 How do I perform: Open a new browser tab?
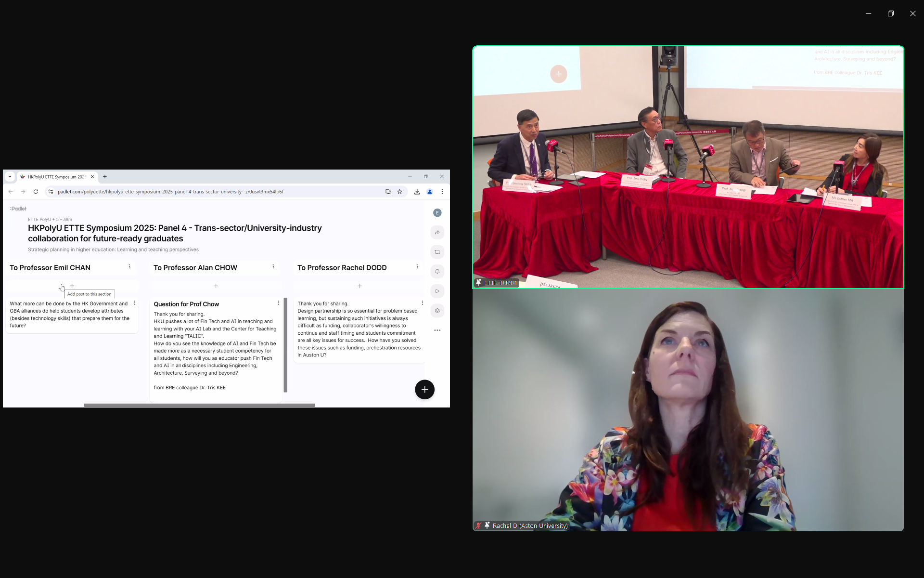[x=105, y=177]
